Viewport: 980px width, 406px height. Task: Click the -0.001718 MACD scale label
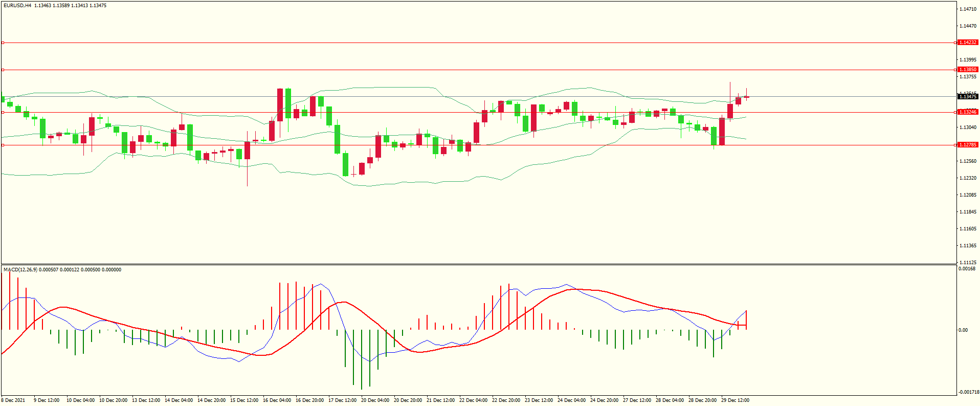tap(968, 392)
